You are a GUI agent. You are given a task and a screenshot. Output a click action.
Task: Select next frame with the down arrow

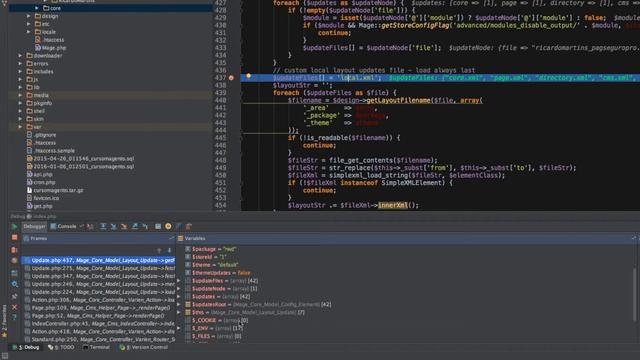[169, 250]
